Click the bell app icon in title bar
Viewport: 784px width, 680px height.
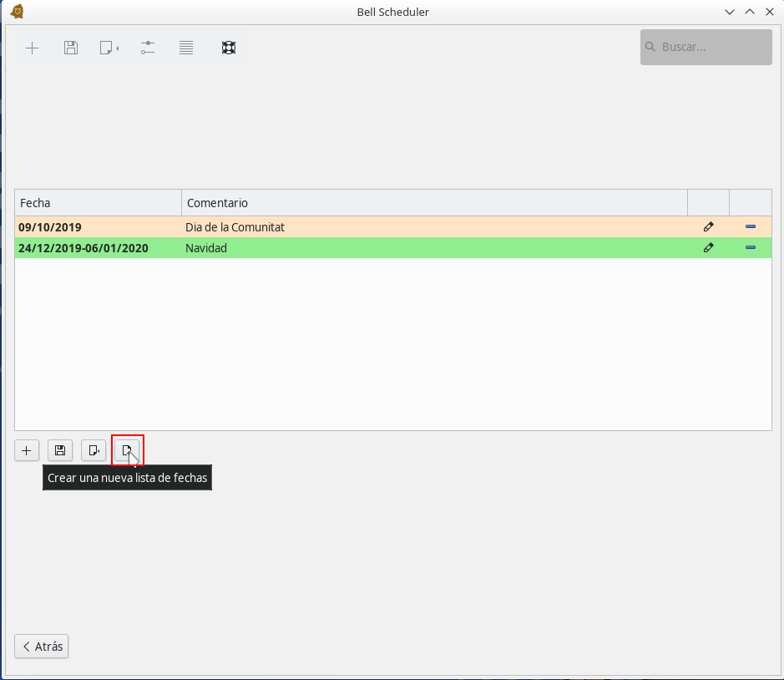click(17, 12)
